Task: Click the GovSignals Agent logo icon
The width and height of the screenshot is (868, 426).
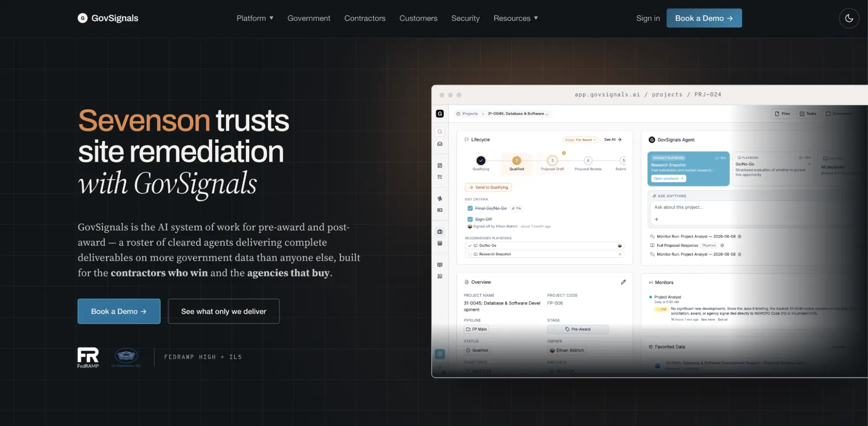Action: point(652,140)
